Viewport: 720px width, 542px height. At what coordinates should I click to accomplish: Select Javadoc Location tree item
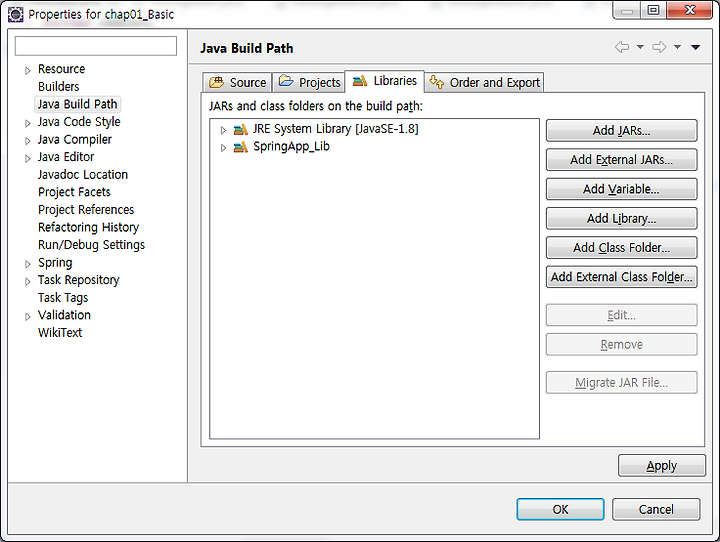click(x=83, y=175)
